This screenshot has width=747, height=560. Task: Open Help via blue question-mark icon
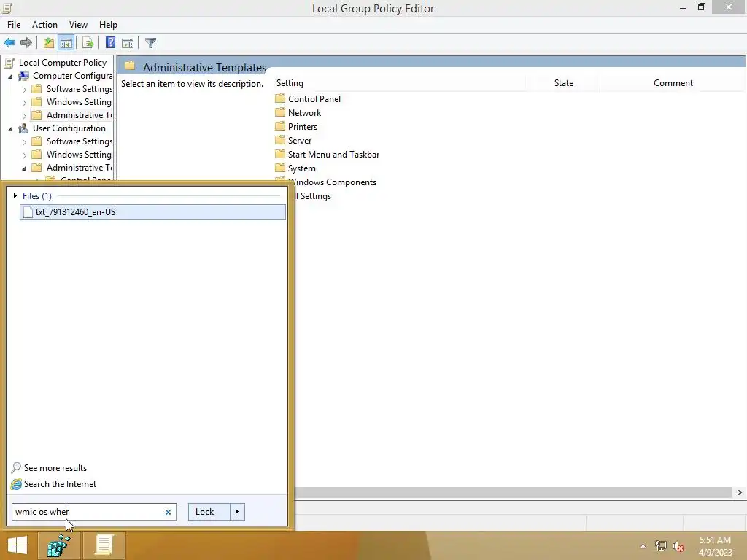click(x=111, y=43)
